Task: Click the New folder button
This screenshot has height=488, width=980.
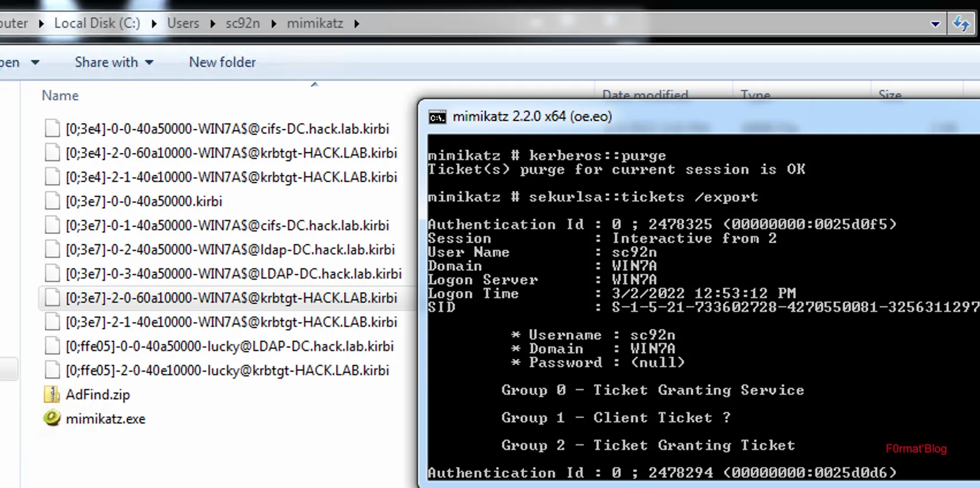Action: coord(222,62)
